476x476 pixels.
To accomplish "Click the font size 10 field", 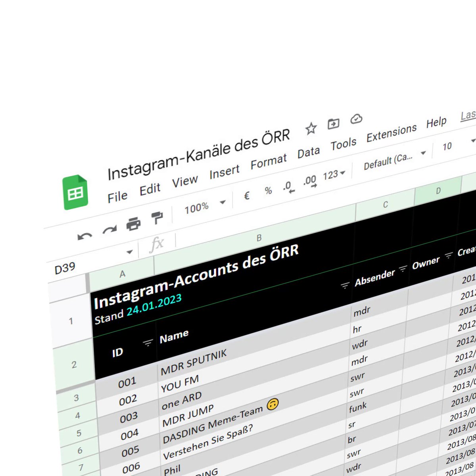I will tap(447, 146).
